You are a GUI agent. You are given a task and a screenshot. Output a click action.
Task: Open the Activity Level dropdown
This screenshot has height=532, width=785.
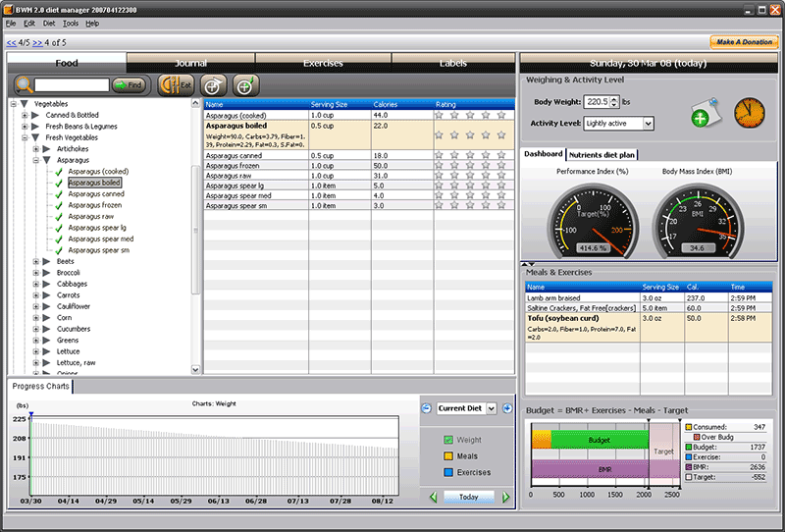[649, 124]
